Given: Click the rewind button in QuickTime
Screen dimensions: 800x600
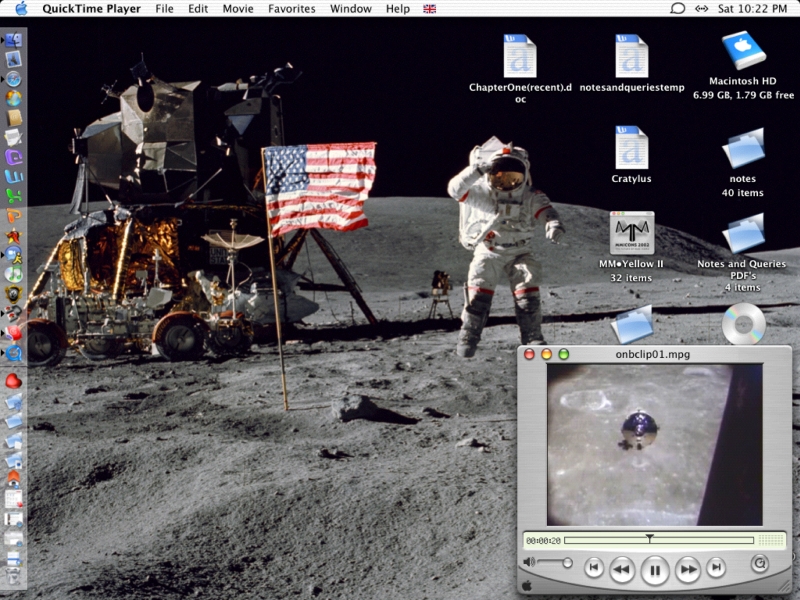Looking at the screenshot, I should point(622,570).
